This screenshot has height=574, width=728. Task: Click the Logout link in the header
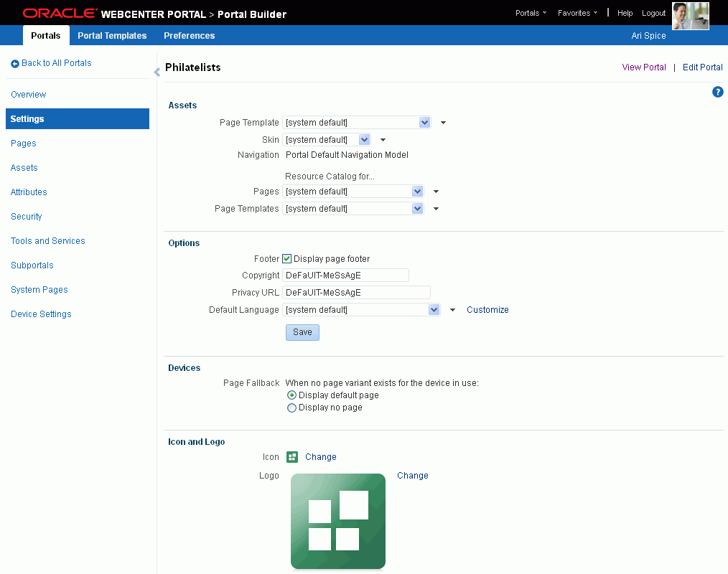pos(654,13)
